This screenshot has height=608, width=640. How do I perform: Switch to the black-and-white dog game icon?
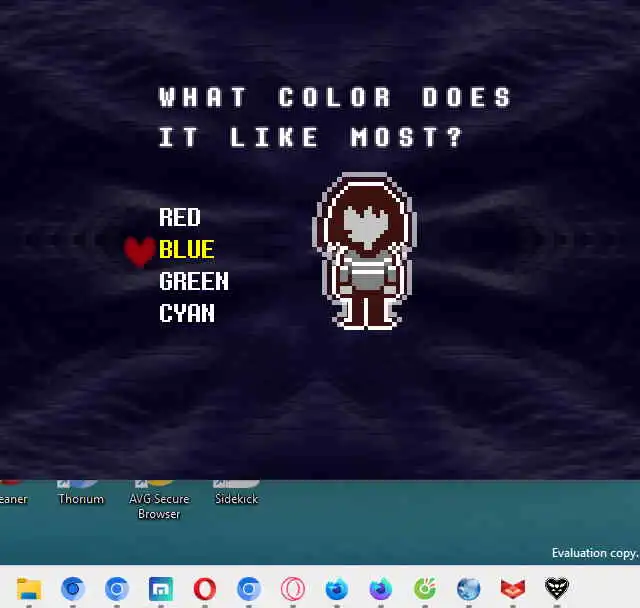tap(557, 588)
